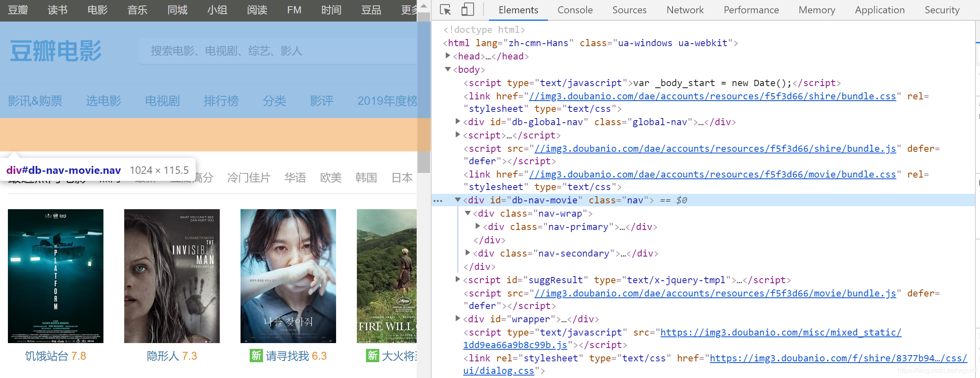Image resolution: width=980 pixels, height=378 pixels.
Task: Select the 欧美 movie filter
Action: coord(331,178)
